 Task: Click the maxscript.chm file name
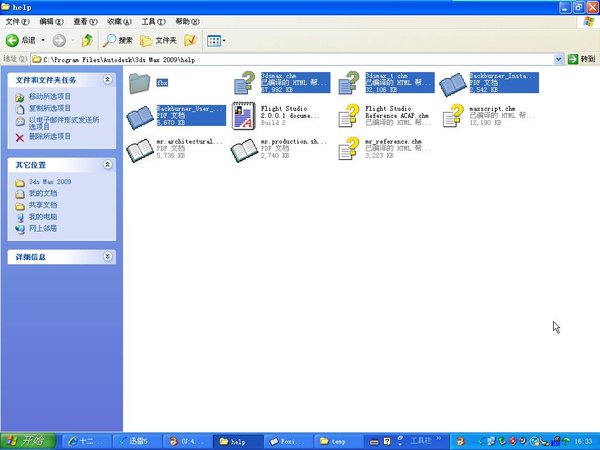(x=492, y=109)
